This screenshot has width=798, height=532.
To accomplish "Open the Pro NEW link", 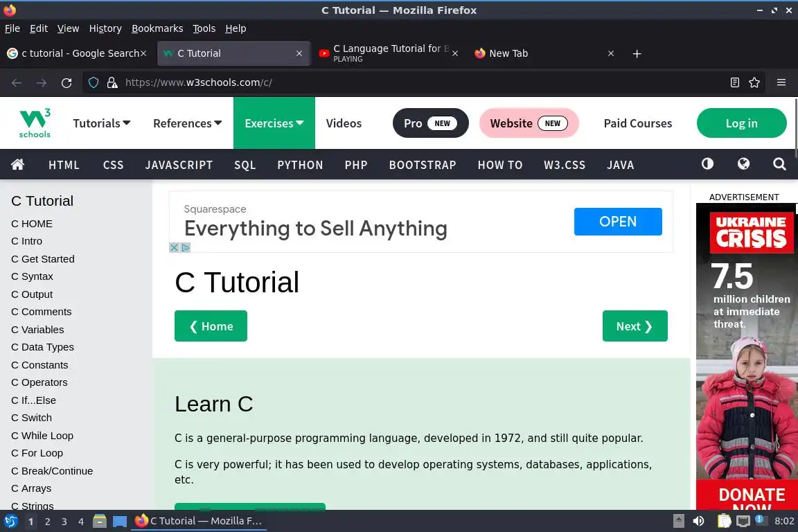I will point(431,123).
